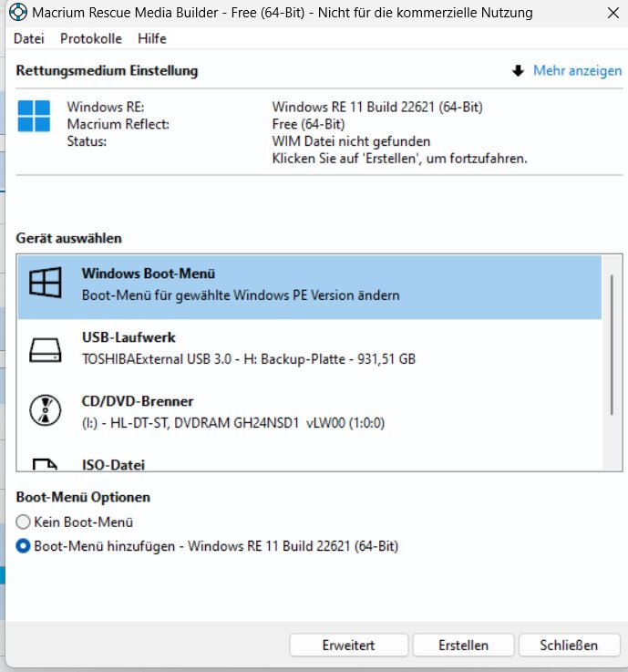Viewport: 628px width, 672px height.
Task: Close the Rescue Media Builder window
Action: pyautogui.click(x=613, y=13)
